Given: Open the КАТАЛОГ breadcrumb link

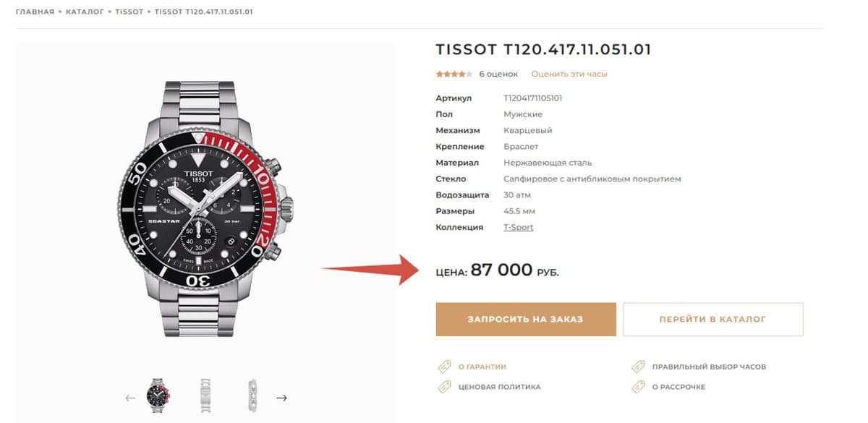Looking at the screenshot, I should point(85,11).
